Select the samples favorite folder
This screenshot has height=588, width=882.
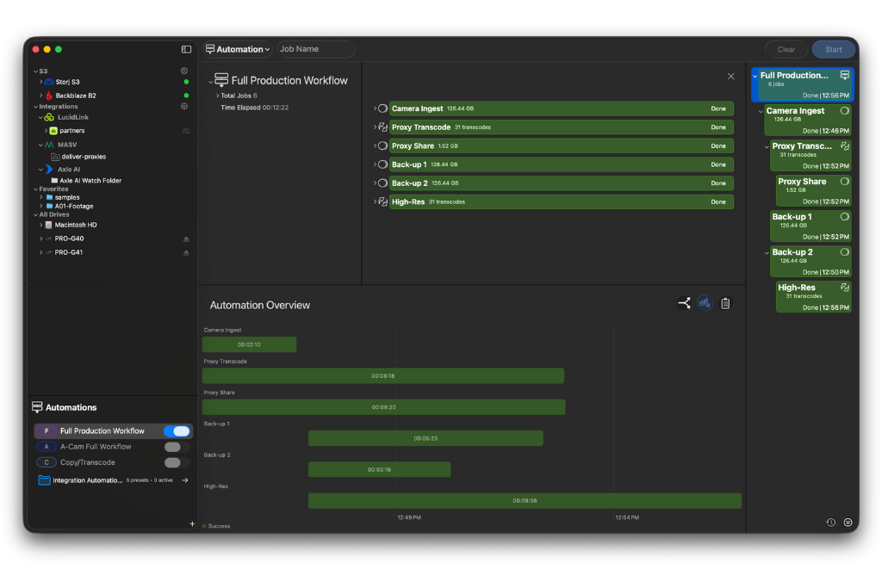click(x=67, y=197)
